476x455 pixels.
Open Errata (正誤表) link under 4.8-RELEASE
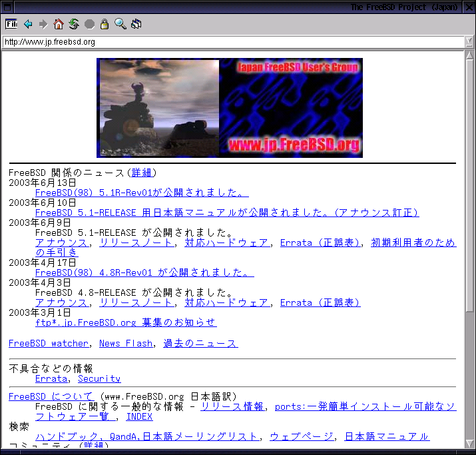pos(320,303)
